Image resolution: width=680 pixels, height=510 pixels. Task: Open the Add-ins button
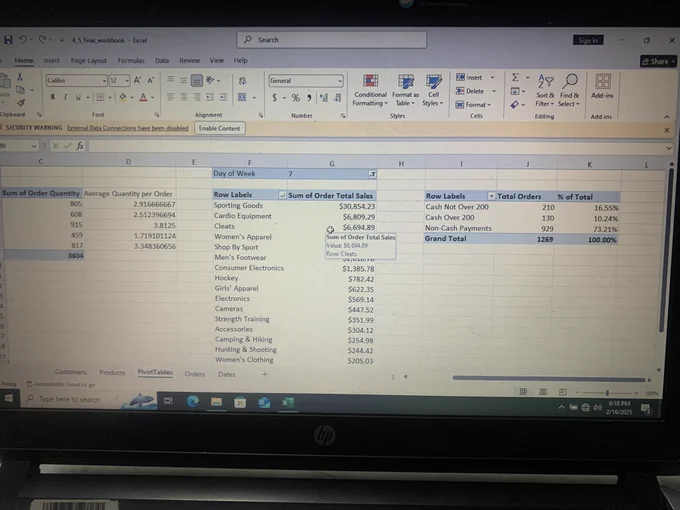(602, 86)
